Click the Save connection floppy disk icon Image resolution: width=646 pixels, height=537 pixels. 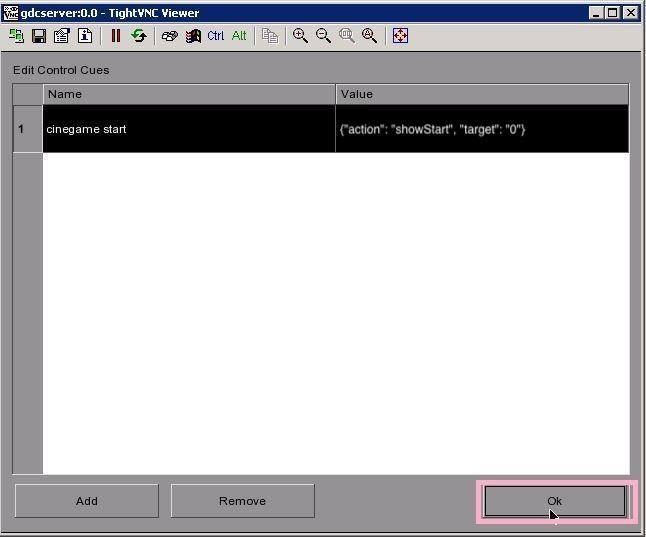(x=39, y=36)
